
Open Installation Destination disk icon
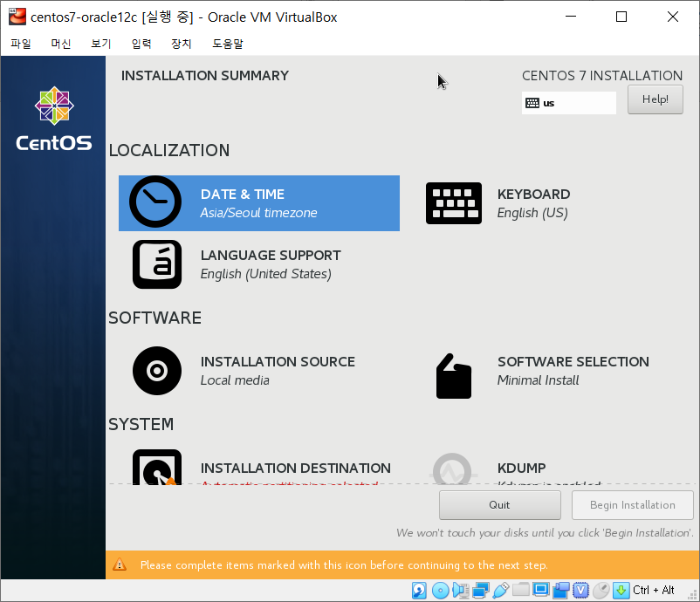click(157, 467)
